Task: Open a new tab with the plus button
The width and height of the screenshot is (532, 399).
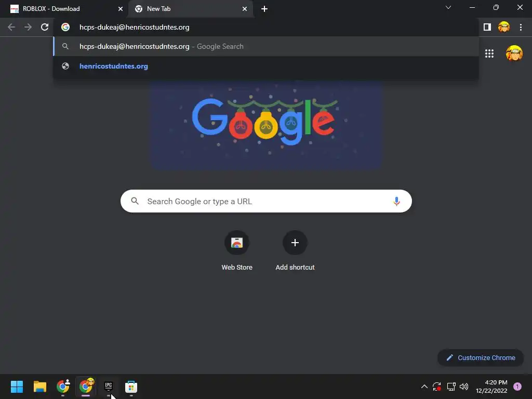Action: 264,9
